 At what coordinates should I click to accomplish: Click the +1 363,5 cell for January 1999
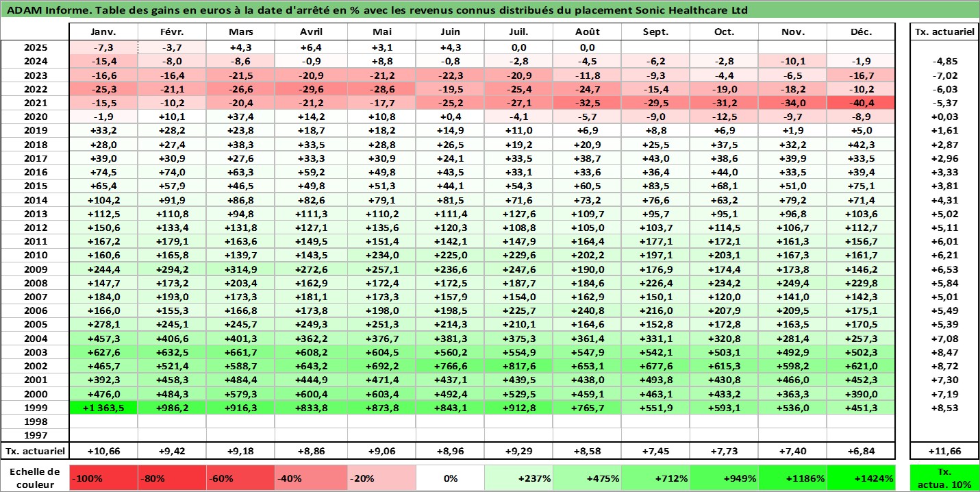[x=104, y=407]
